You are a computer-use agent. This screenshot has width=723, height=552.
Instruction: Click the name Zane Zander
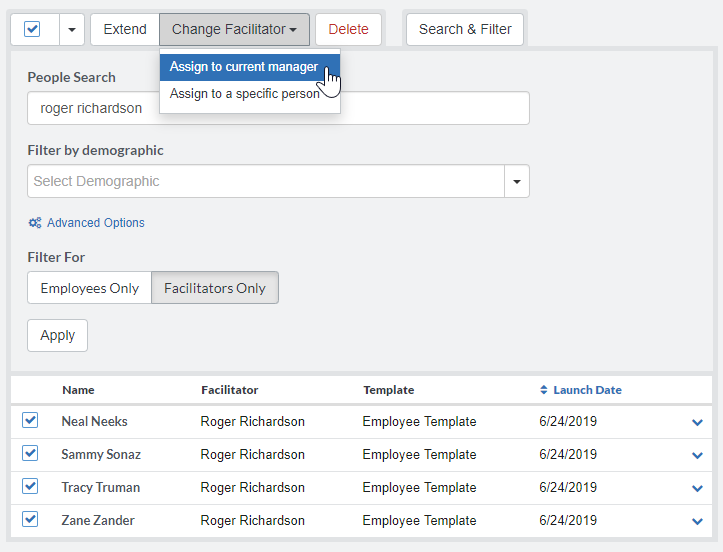tap(98, 521)
